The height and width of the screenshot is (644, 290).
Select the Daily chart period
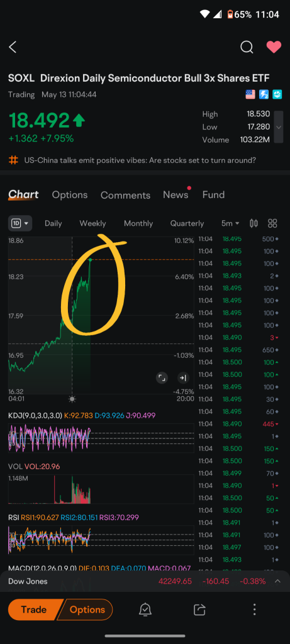click(x=53, y=223)
